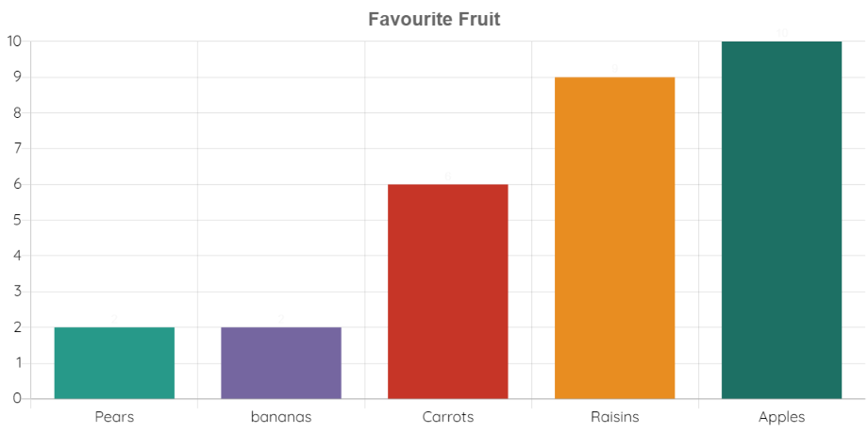Image resolution: width=868 pixels, height=434 pixels.
Task: Select the bananas axis label
Action: coord(281,417)
